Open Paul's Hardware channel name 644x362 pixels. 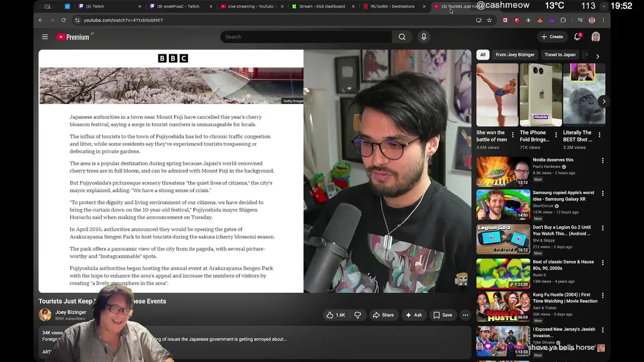(546, 166)
